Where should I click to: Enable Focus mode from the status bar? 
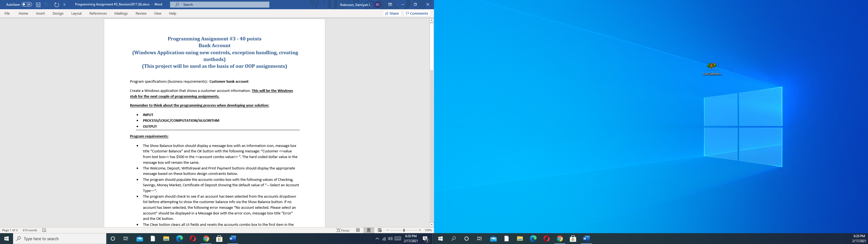click(x=343, y=230)
